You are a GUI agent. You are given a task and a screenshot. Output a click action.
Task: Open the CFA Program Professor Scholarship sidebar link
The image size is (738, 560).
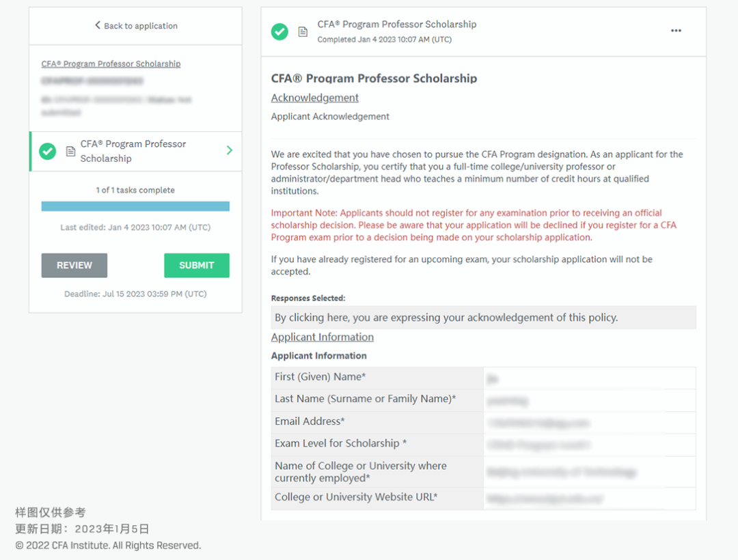(111, 64)
